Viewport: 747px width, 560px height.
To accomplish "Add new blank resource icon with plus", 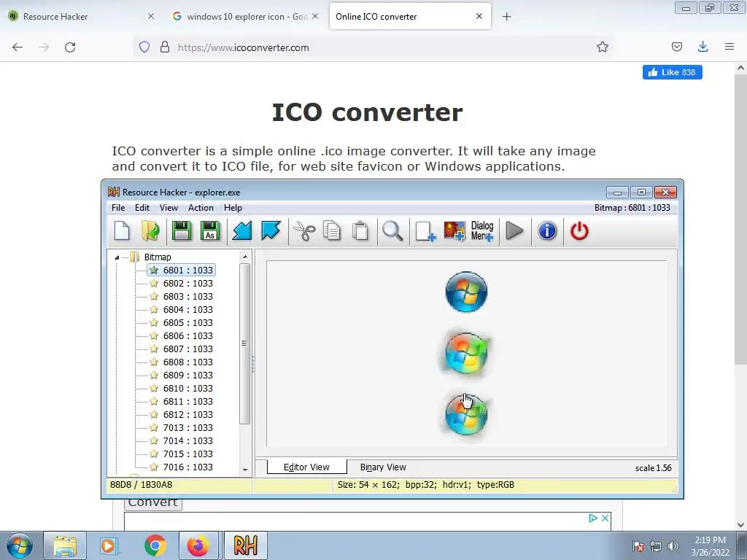I will (x=425, y=231).
